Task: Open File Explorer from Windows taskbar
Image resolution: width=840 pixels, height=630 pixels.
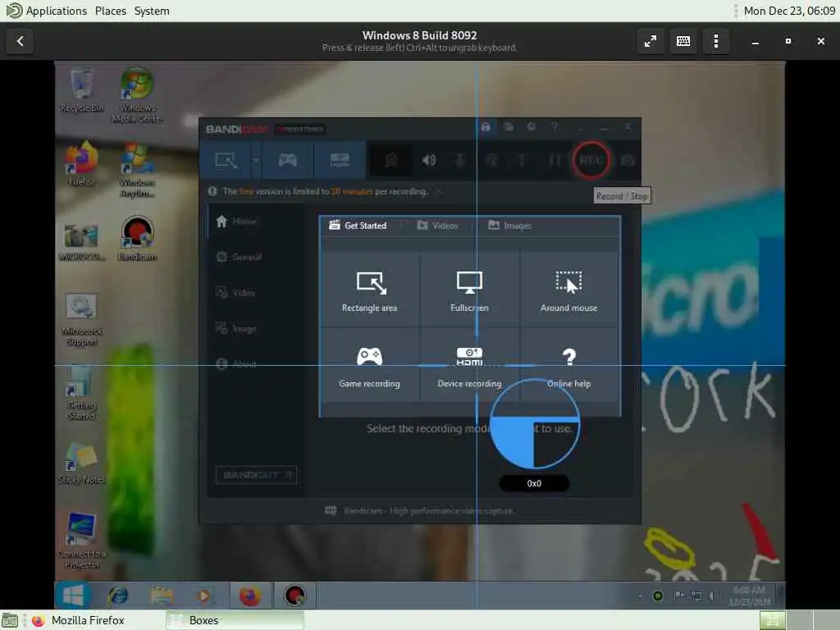Action: [x=162, y=596]
